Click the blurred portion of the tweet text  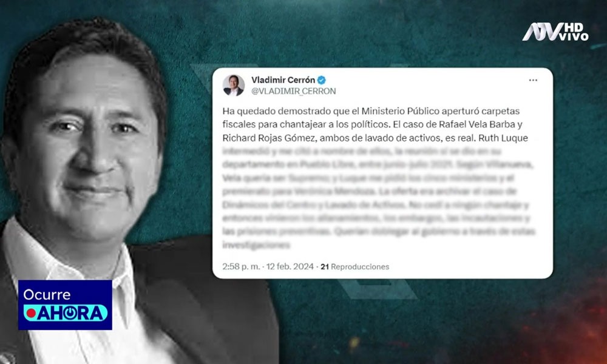click(x=378, y=198)
